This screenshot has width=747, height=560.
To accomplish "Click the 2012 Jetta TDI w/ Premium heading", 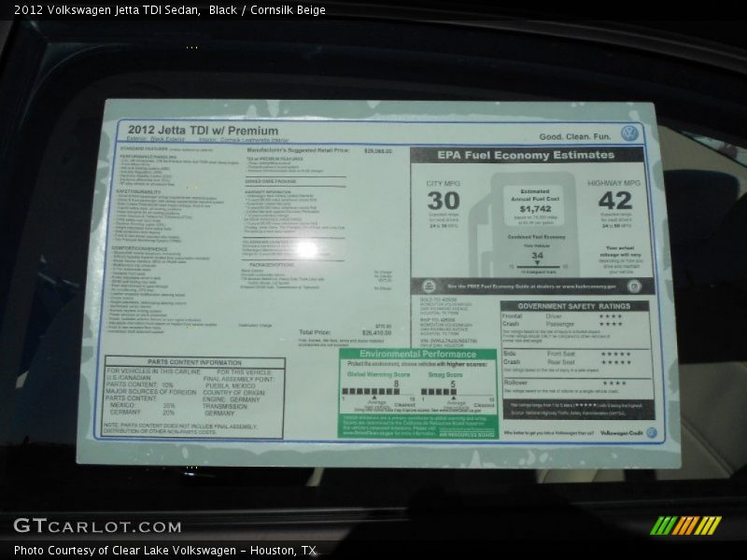I will pos(203,131).
